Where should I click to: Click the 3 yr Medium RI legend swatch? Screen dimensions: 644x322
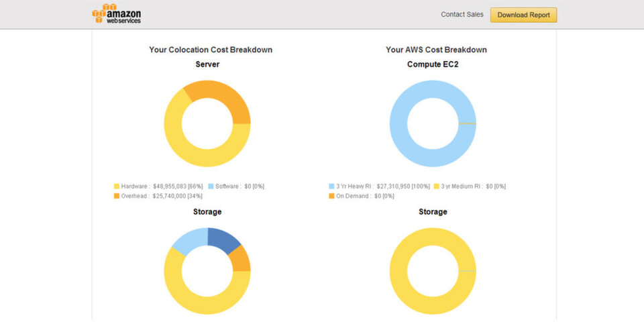(x=437, y=186)
